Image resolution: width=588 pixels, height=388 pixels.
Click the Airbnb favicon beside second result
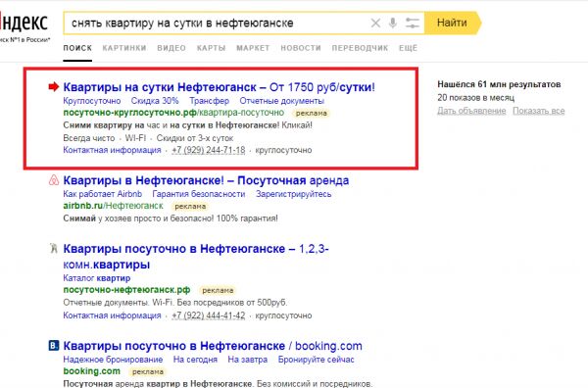[x=54, y=180]
